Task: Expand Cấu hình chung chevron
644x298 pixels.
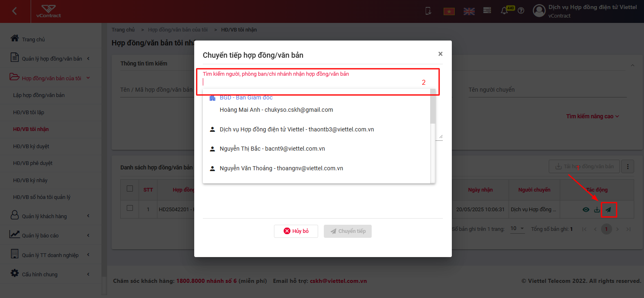Action: 88,274
